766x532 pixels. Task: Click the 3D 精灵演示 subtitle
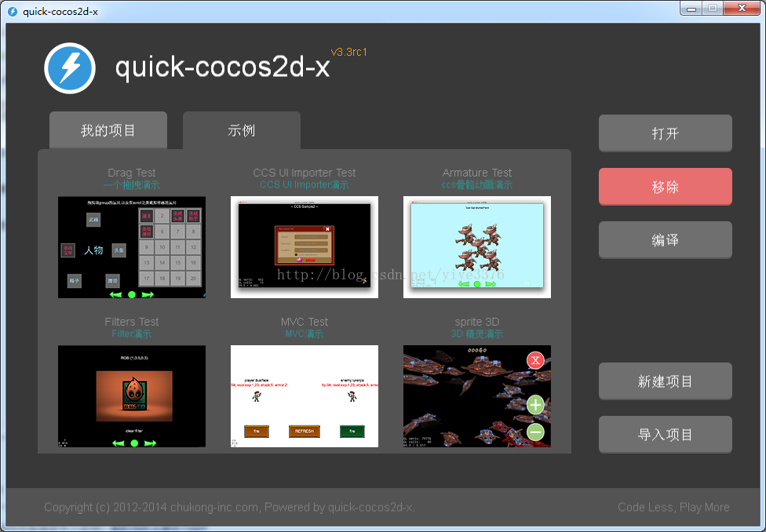tap(477, 334)
